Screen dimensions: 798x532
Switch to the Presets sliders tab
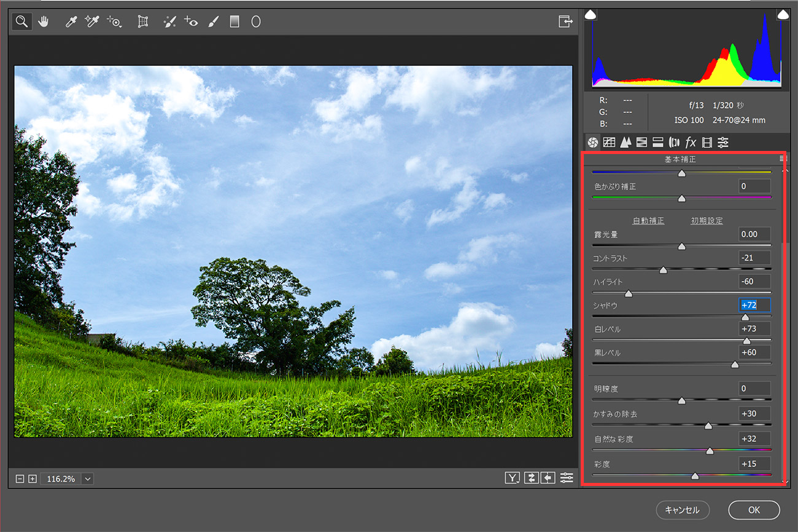pos(723,142)
